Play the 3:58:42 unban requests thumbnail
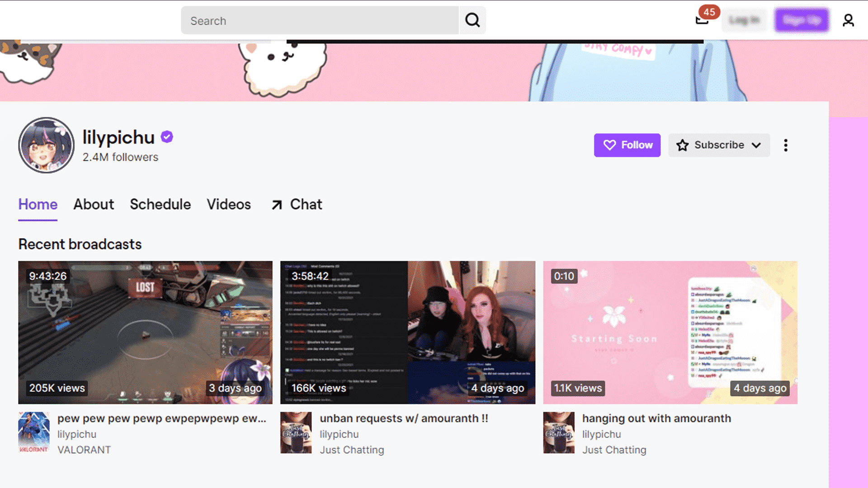 [408, 332]
